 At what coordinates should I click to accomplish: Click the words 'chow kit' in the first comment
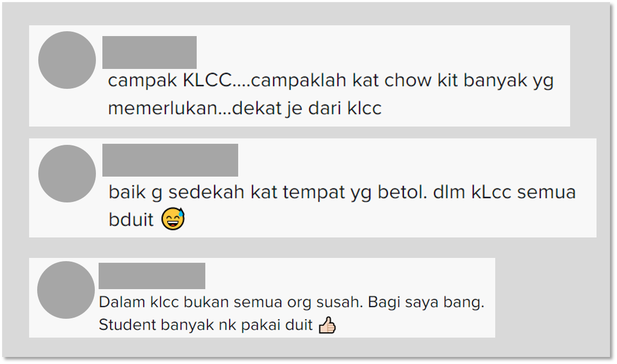(x=421, y=81)
